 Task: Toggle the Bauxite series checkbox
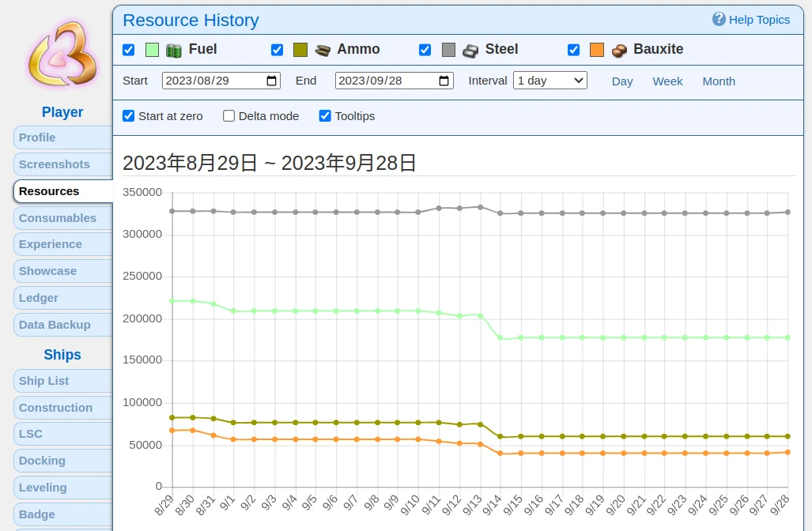point(574,50)
